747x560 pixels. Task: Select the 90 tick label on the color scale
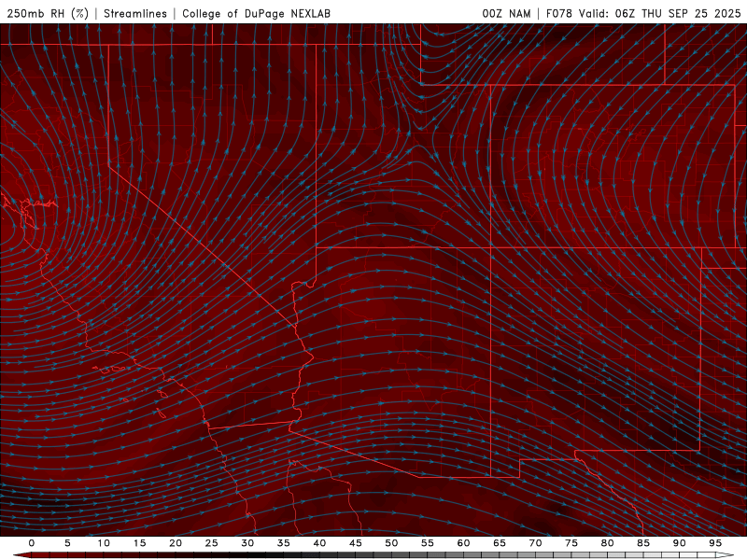click(x=679, y=543)
